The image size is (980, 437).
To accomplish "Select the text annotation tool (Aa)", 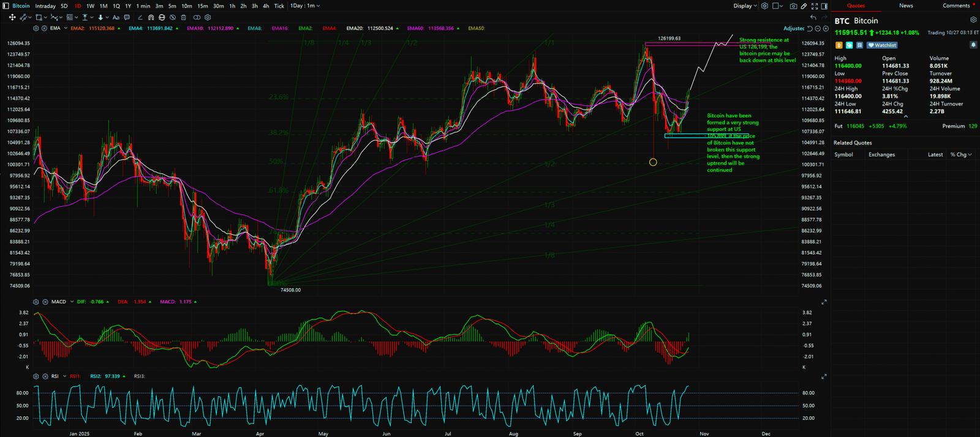I will (x=116, y=18).
